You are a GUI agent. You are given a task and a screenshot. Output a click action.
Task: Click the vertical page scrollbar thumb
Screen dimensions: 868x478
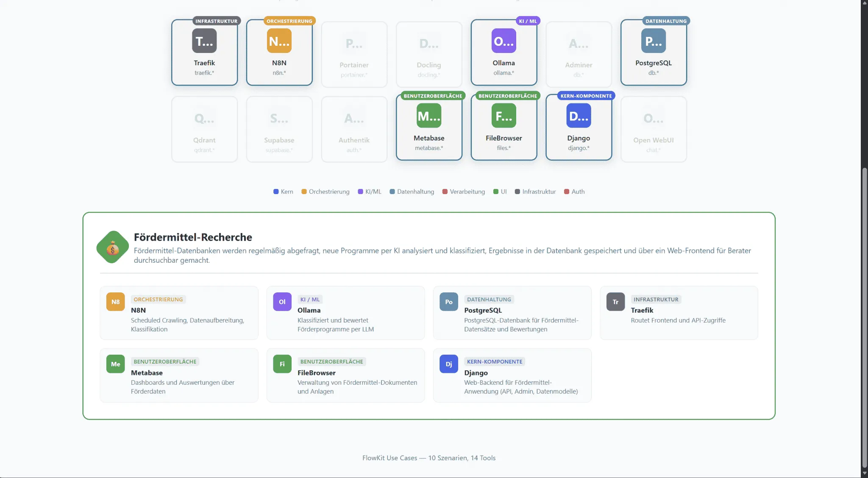coord(864,317)
